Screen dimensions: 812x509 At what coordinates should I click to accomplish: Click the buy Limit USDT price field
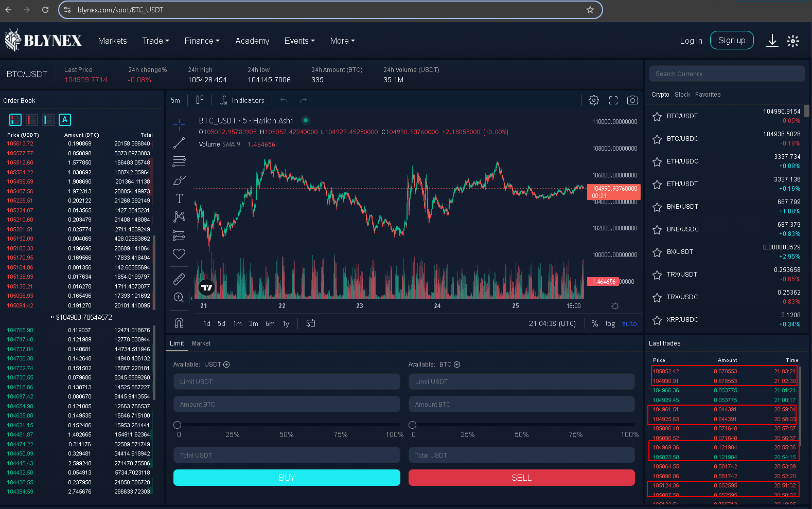coord(287,381)
